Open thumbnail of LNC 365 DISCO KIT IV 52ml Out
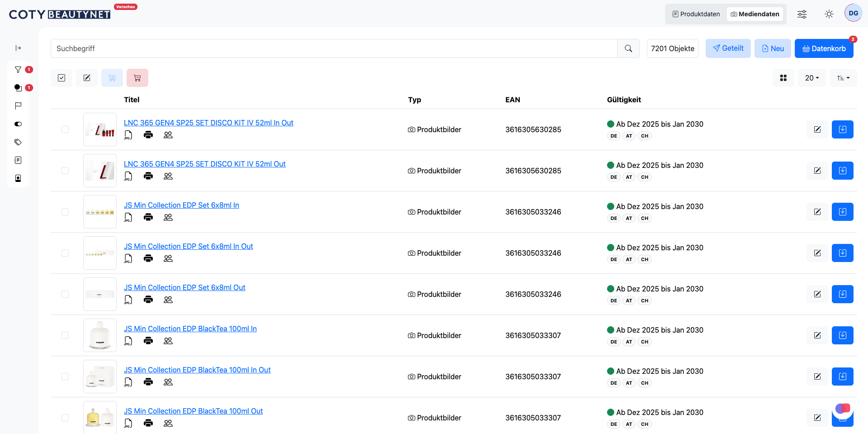This screenshot has height=434, width=868. [x=100, y=171]
